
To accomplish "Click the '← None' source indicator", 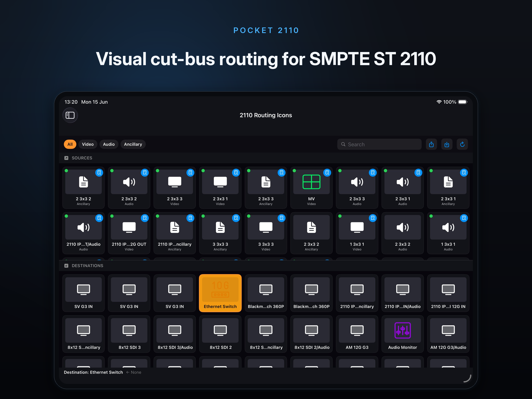I will pyautogui.click(x=134, y=372).
